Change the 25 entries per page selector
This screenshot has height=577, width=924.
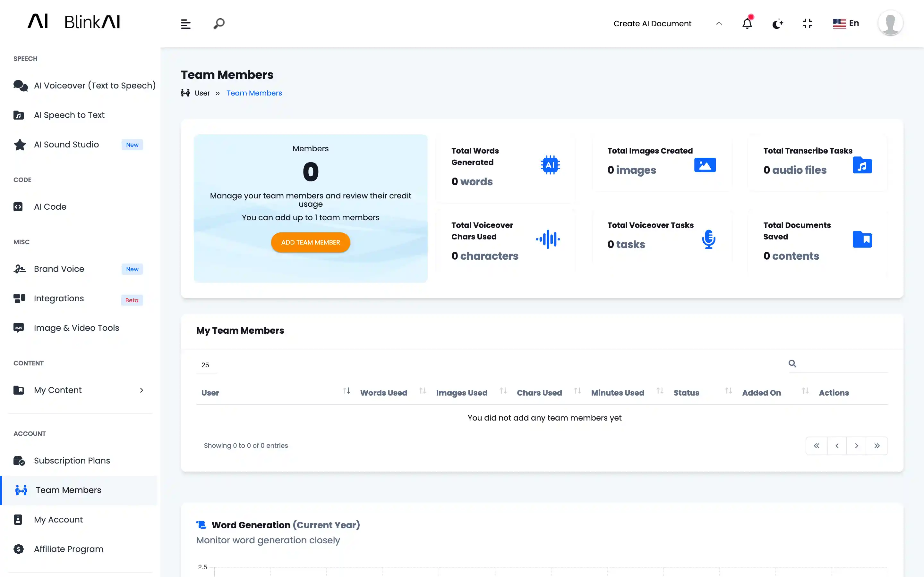(x=206, y=365)
